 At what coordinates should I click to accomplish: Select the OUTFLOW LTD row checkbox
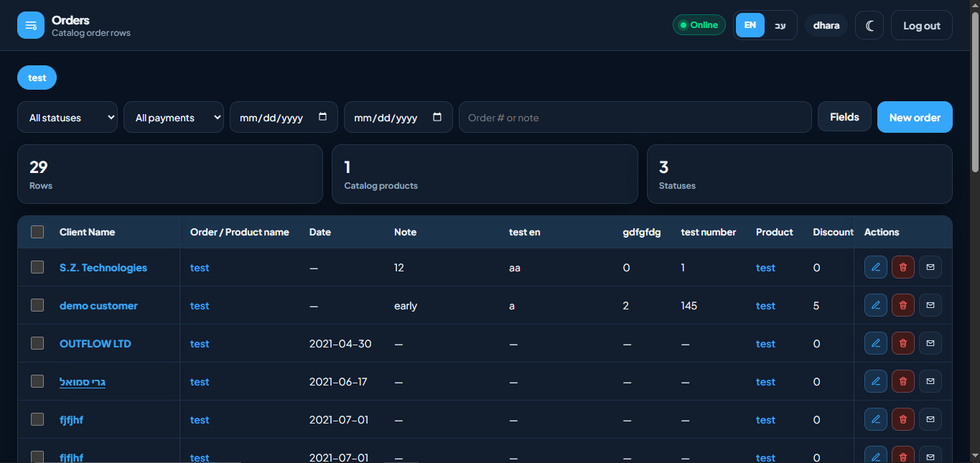click(37, 343)
